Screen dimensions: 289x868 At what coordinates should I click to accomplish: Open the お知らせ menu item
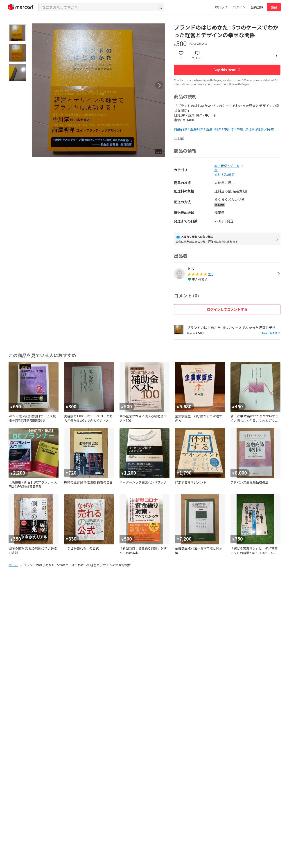click(x=221, y=7)
